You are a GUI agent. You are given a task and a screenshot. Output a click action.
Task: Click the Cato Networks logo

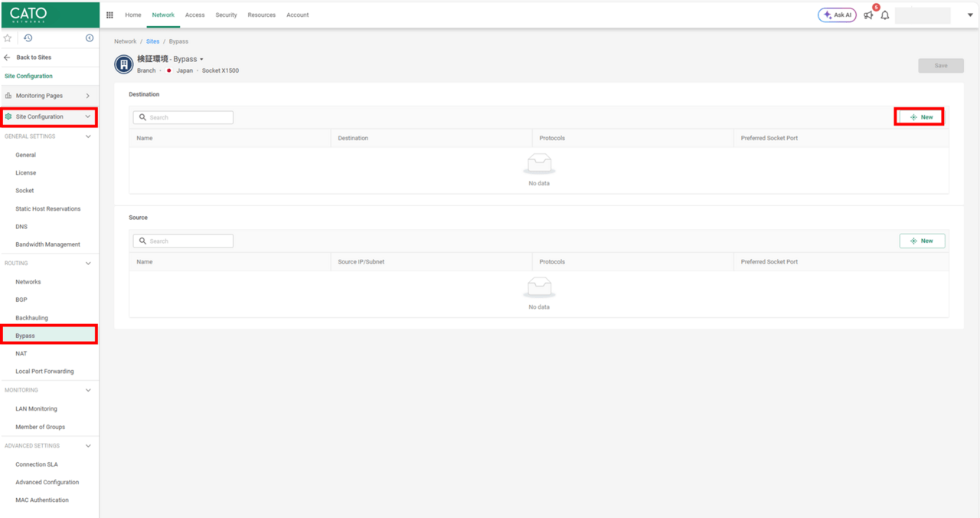tap(28, 14)
